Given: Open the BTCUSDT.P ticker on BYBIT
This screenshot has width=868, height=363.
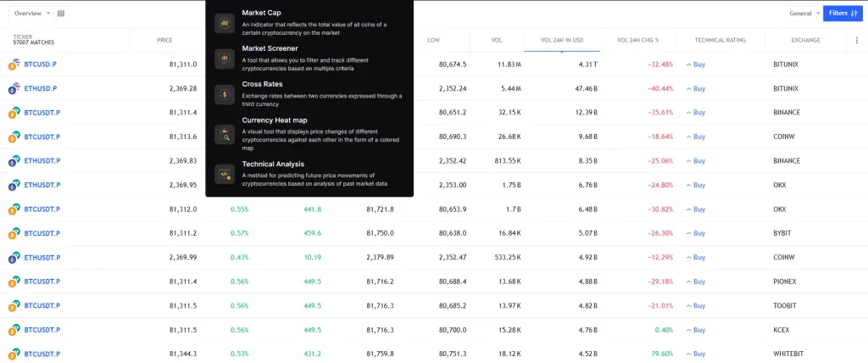Looking at the screenshot, I should click(42, 232).
